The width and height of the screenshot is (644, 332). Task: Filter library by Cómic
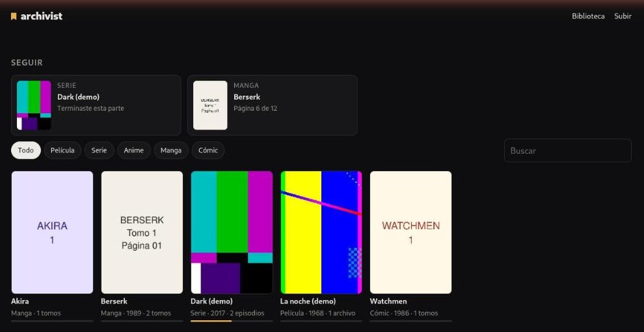click(208, 150)
